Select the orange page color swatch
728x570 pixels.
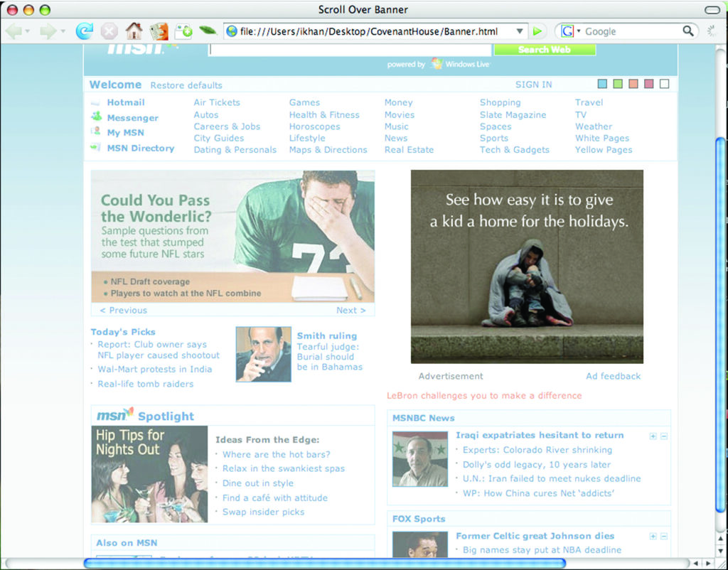(633, 84)
